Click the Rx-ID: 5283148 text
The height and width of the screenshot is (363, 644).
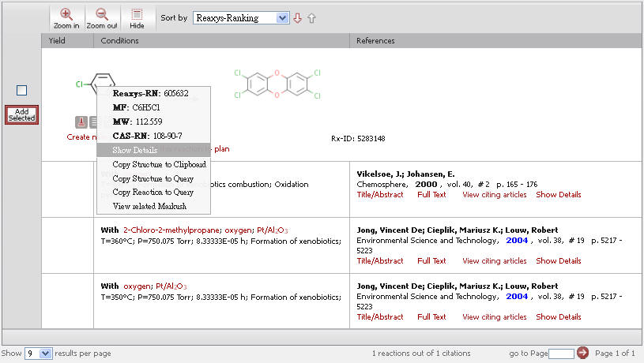pos(358,139)
